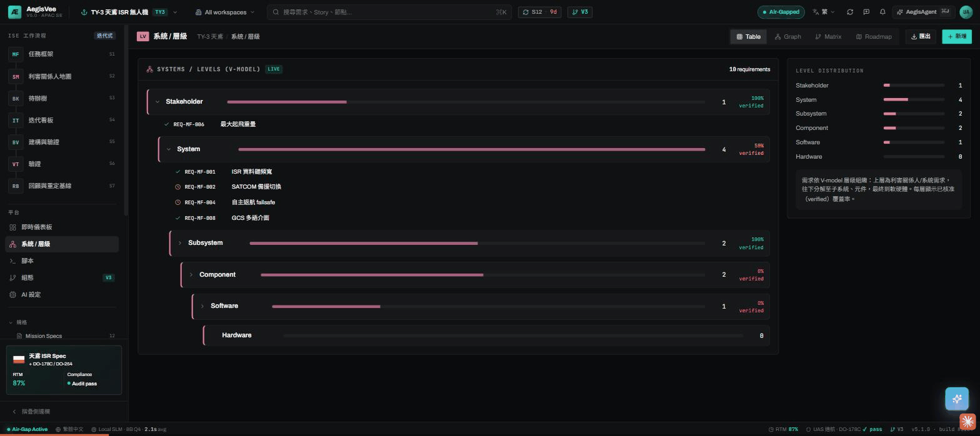Open the 天鳶 ISR Spec card
This screenshot has height=436, width=980.
coord(64,370)
